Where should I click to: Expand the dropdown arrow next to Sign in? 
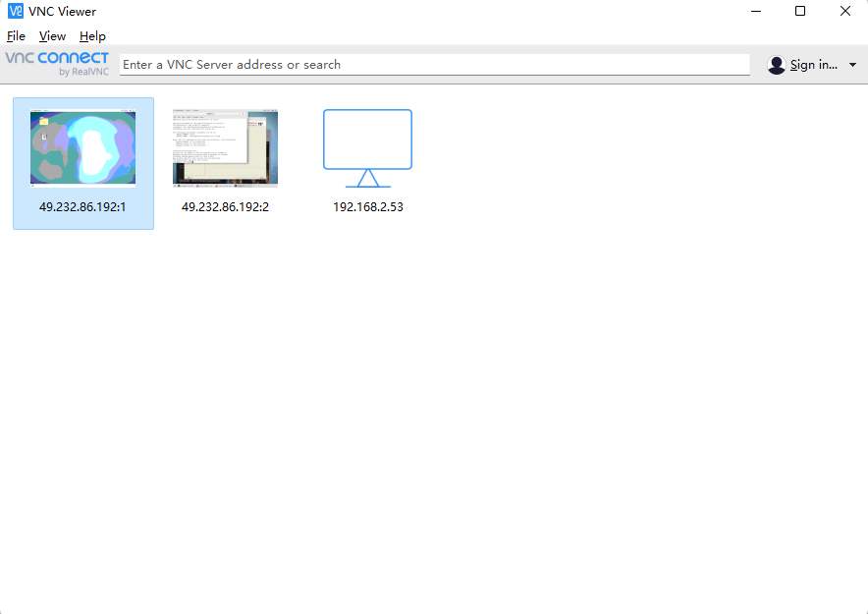pyautogui.click(x=852, y=65)
